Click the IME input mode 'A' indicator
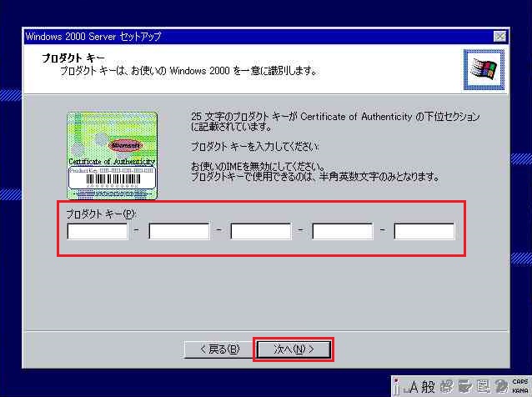 [412, 386]
